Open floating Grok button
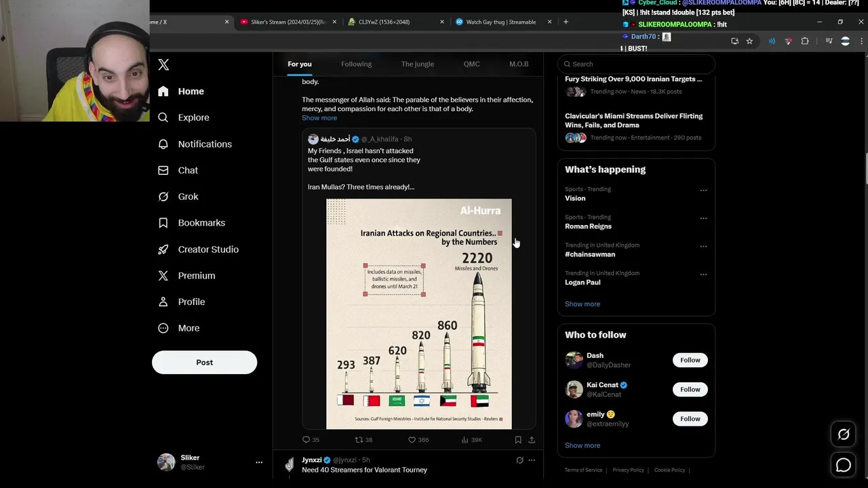 pyautogui.click(x=844, y=434)
